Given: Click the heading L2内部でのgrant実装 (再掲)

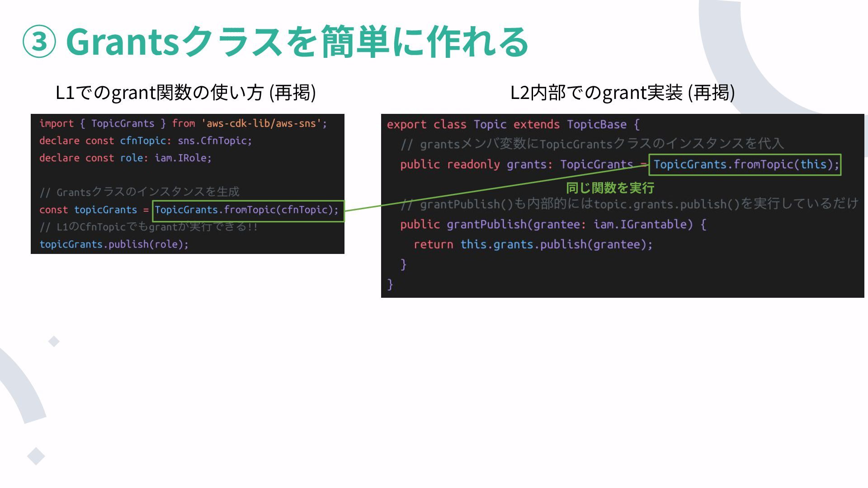Looking at the screenshot, I should [x=622, y=93].
